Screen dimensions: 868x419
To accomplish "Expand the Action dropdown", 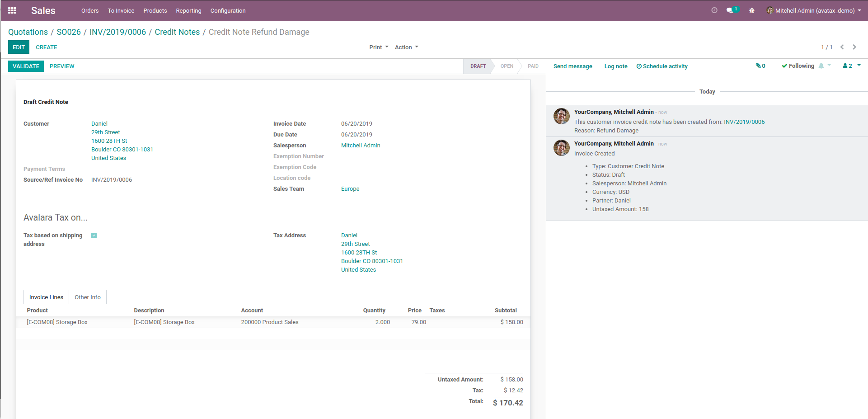I will [406, 47].
